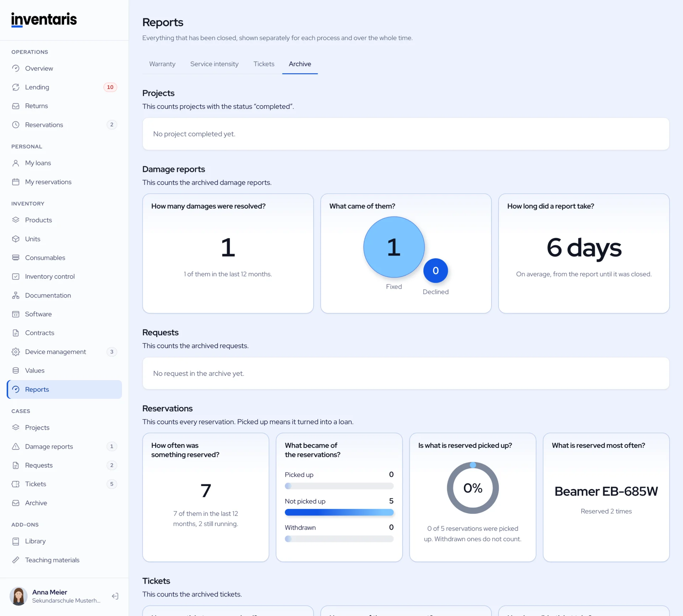Click the 0% pickup donut chart
This screenshot has height=616, width=683.
(473, 488)
